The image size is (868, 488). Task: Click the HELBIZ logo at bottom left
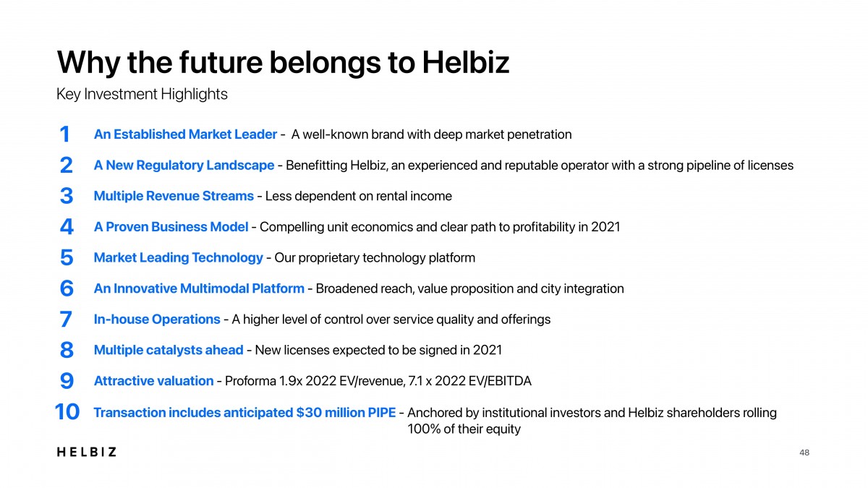[86, 452]
